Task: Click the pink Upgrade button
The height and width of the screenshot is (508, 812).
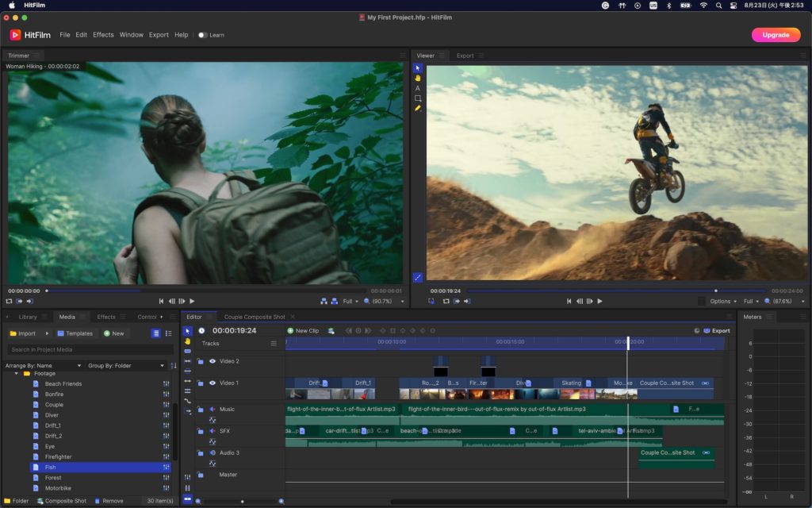Action: [x=776, y=35]
